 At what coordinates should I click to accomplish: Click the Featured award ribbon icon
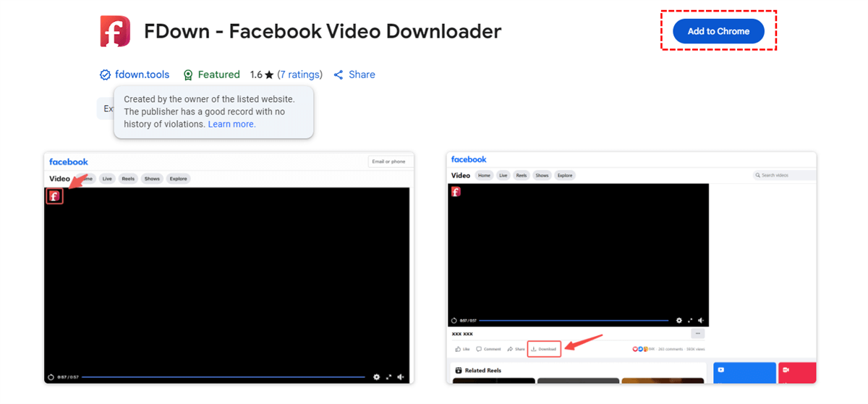(x=188, y=75)
